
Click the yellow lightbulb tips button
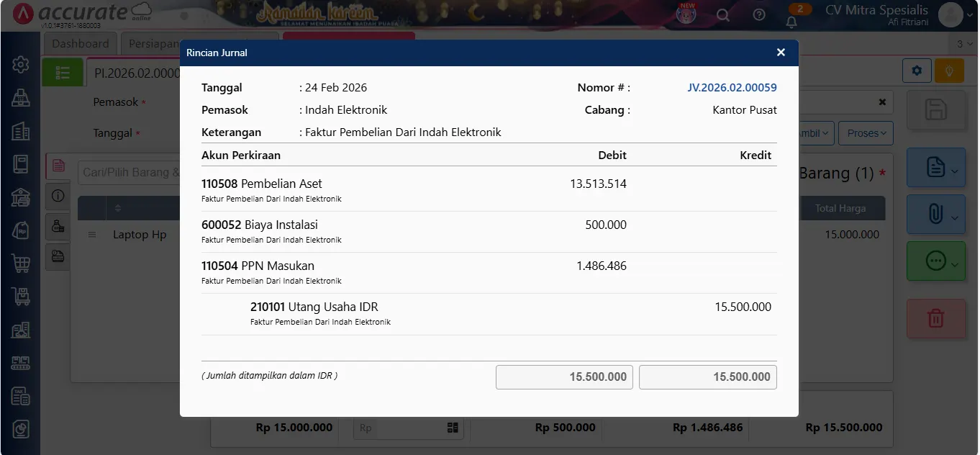coord(949,71)
